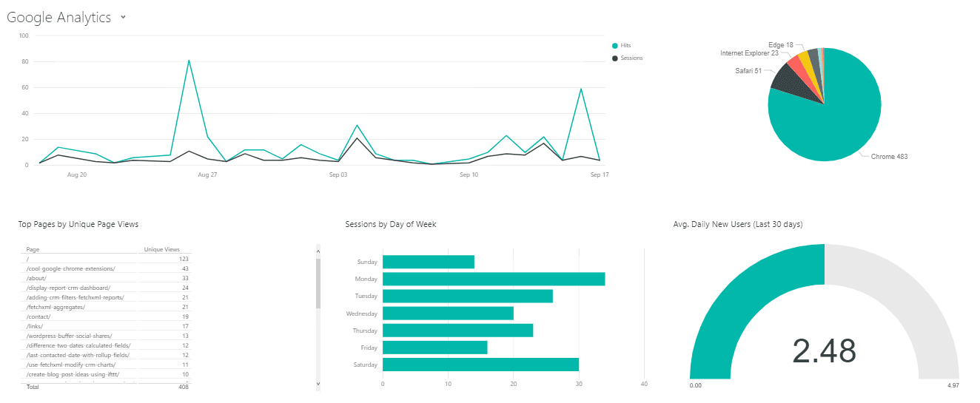The image size is (980, 403).
Task: Select the / root page row
Action: [107, 259]
